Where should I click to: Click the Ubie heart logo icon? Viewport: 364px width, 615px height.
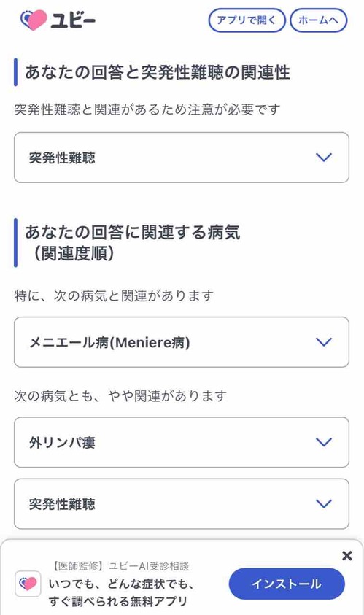click(33, 20)
